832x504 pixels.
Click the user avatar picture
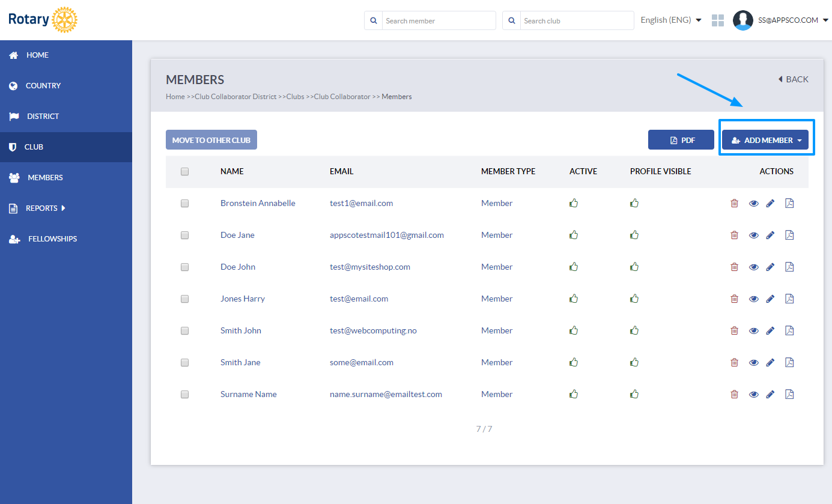(x=743, y=20)
